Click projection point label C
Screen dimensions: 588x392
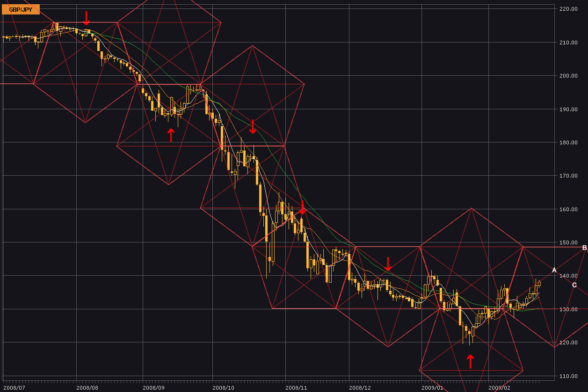(x=574, y=285)
